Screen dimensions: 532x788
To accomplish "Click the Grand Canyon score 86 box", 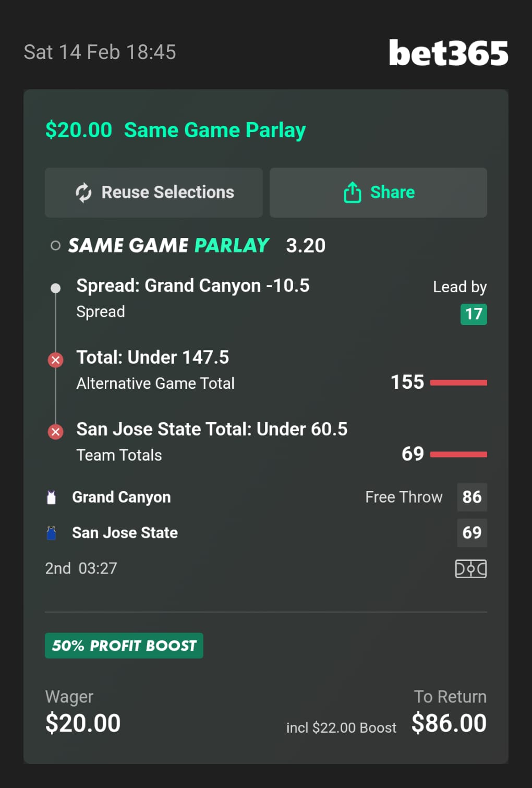I will [471, 497].
